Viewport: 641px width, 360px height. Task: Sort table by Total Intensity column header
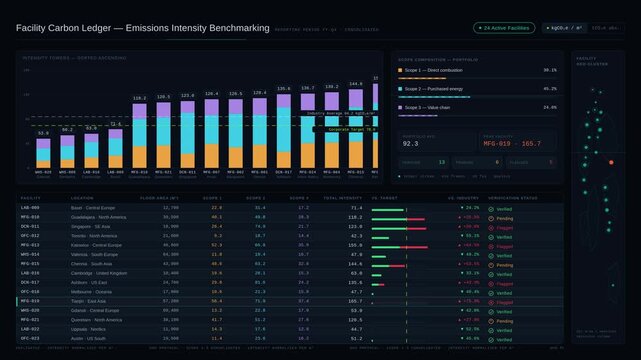coord(343,198)
